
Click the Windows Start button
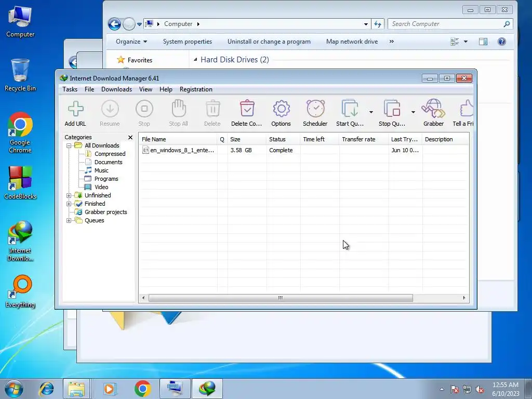[x=14, y=389]
